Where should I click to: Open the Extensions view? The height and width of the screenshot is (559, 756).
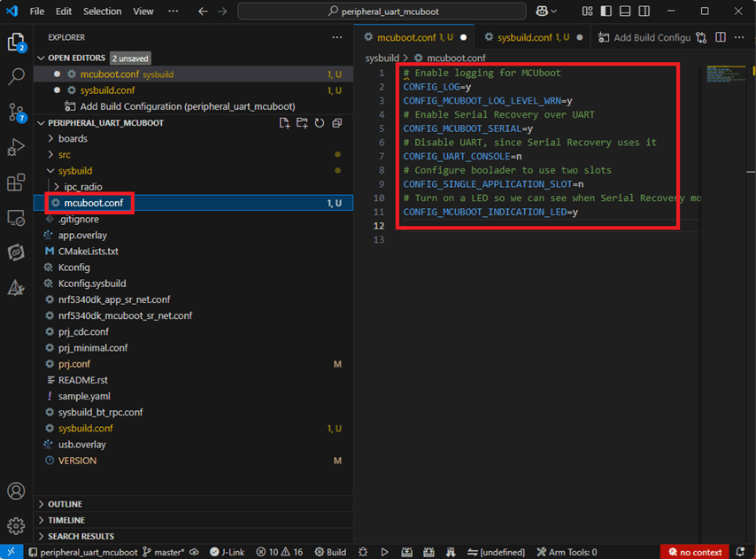[16, 182]
